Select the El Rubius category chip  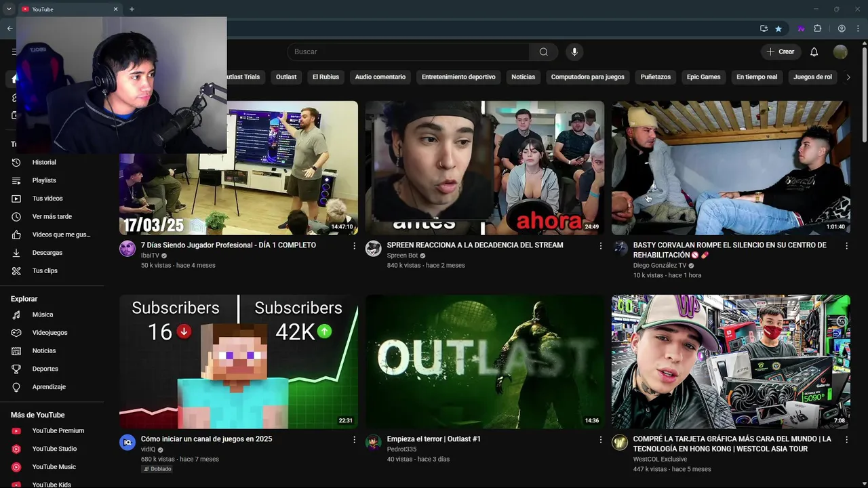325,77
